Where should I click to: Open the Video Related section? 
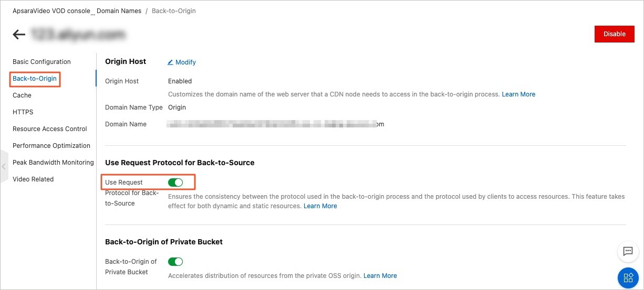tap(33, 179)
